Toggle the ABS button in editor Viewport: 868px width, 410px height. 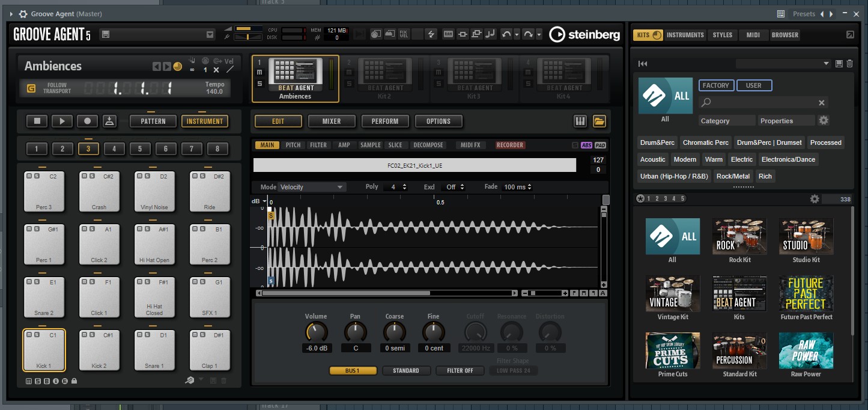pos(586,145)
